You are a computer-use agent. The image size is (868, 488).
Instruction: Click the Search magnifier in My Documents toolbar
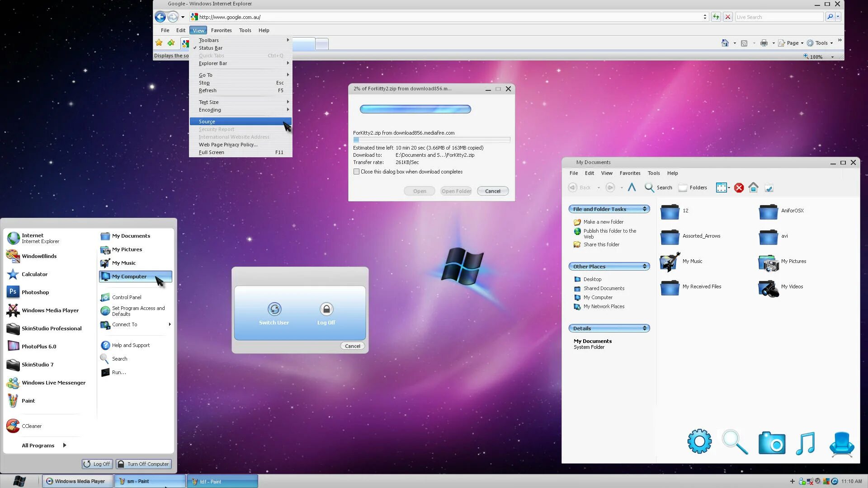coord(650,188)
